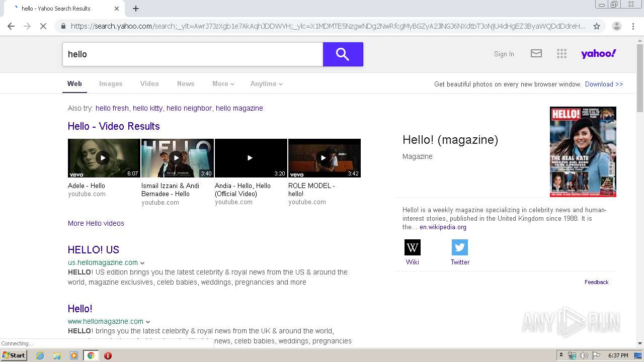Expand the www.hellomagazine.com result arrow

tap(148, 322)
